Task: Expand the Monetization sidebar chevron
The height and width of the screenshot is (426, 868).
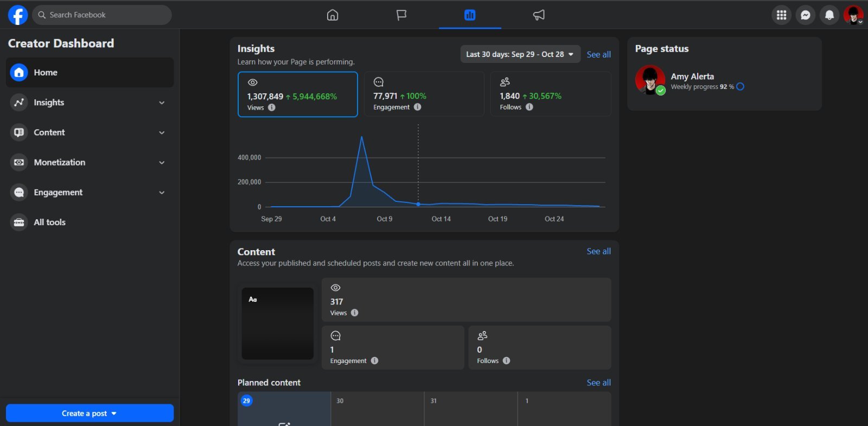Action: coord(162,162)
